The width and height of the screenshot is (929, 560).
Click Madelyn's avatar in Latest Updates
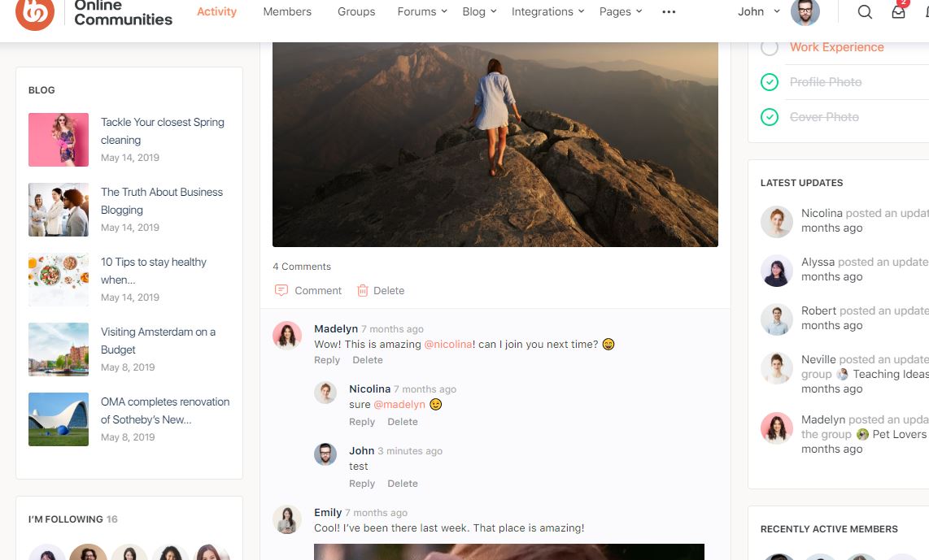coord(777,428)
